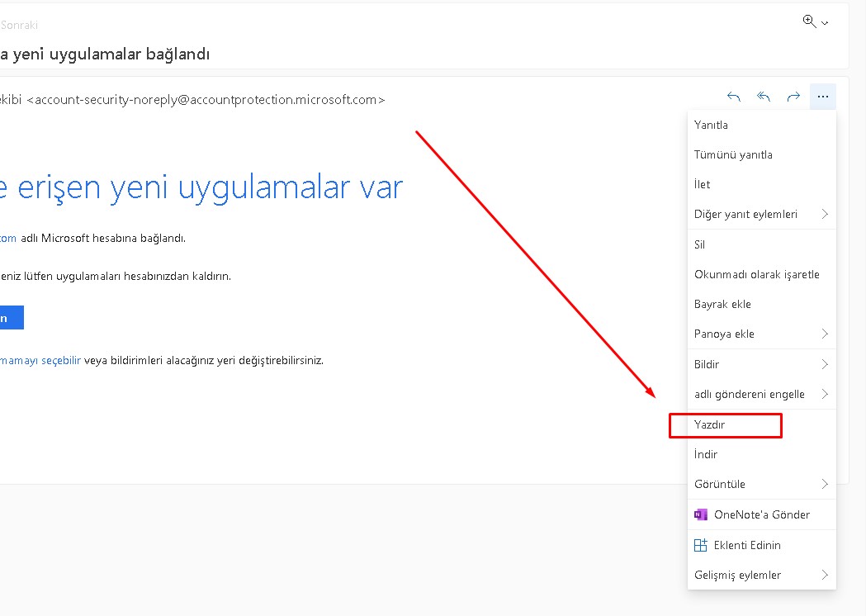Click the Reply arrow icon

(733, 97)
